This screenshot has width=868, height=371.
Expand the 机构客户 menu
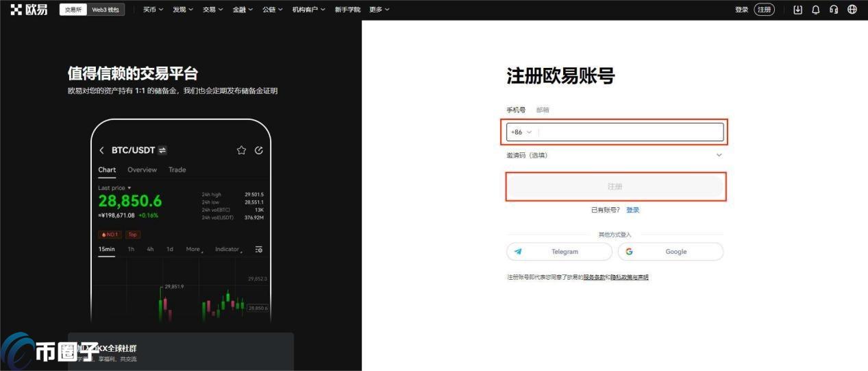pyautogui.click(x=309, y=10)
